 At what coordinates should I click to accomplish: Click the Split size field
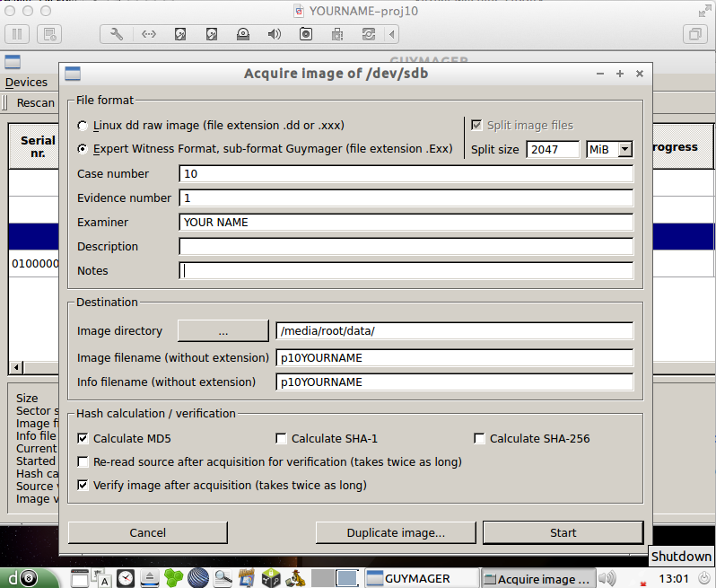click(x=553, y=149)
